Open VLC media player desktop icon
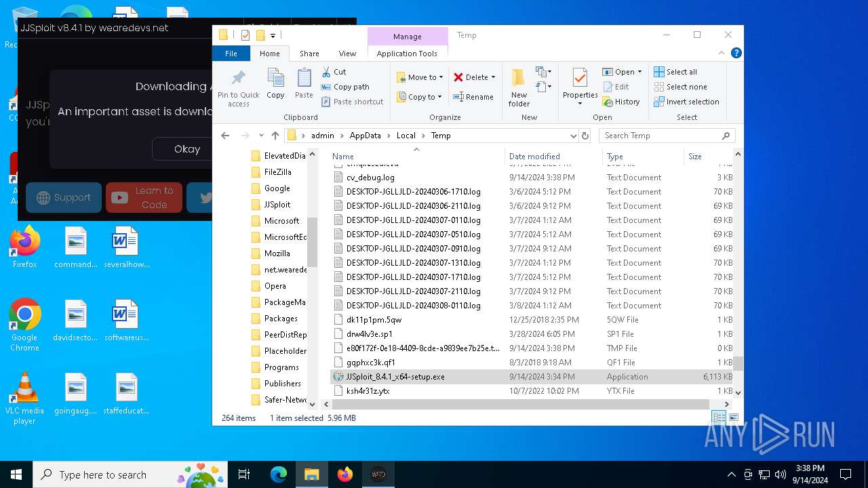 point(24,398)
